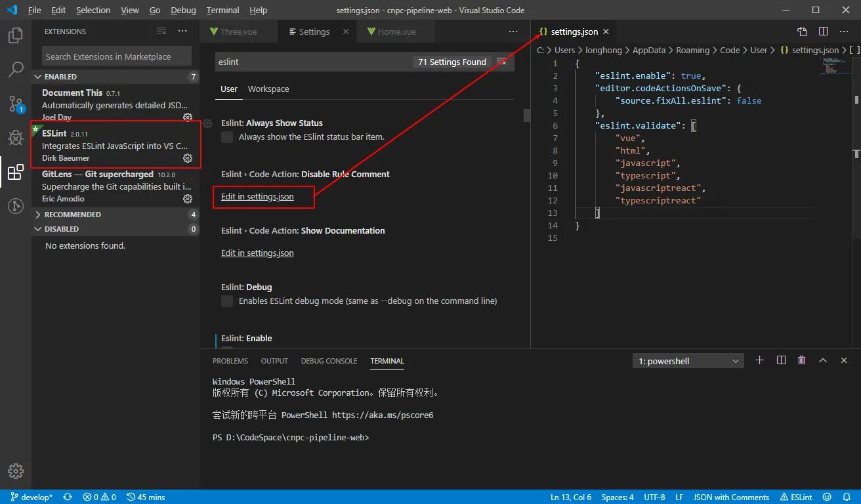This screenshot has height=504, width=861.
Task: Switch to the Workspace settings tab
Action: coord(268,89)
